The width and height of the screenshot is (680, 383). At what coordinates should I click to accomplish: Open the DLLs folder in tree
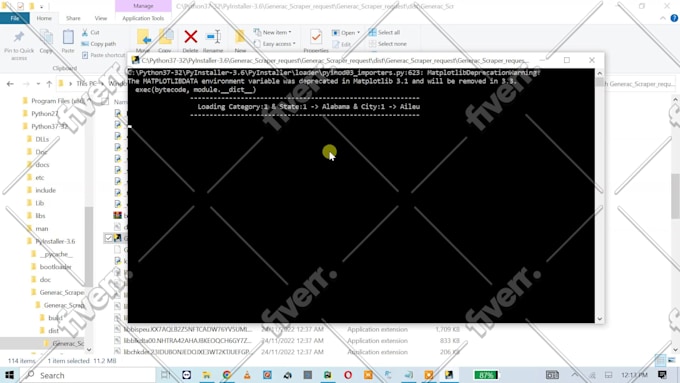pyautogui.click(x=38, y=139)
